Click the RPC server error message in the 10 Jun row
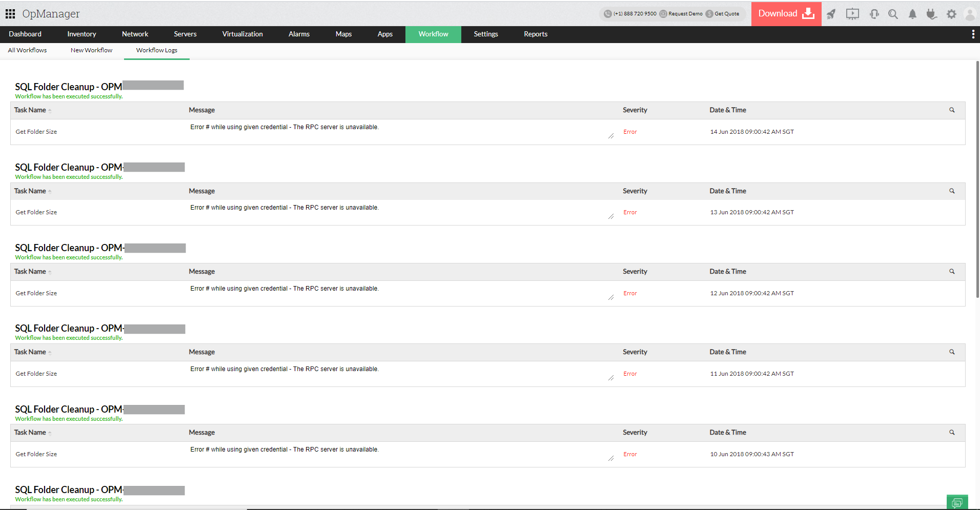980x510 pixels. click(284, 450)
